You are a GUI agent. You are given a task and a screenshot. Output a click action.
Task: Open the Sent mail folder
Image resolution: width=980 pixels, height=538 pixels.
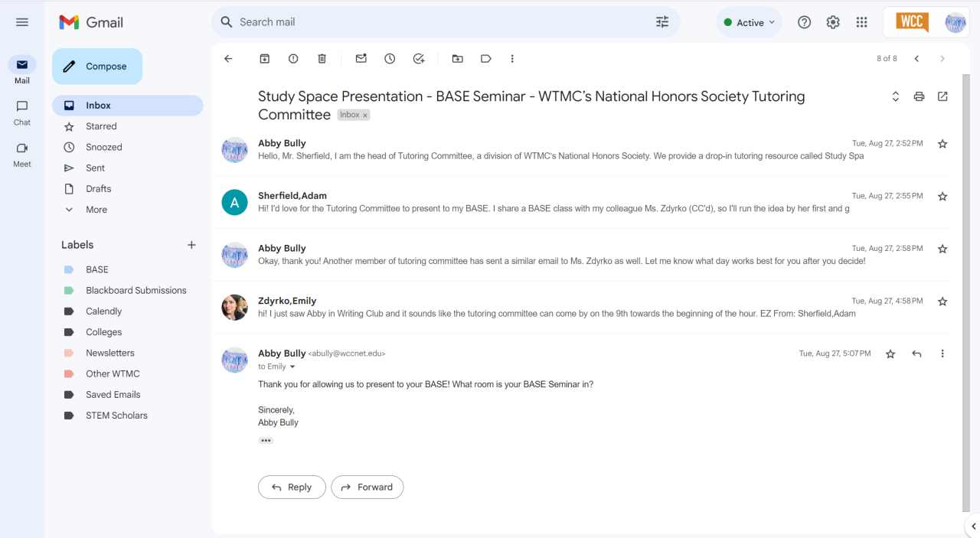[x=96, y=168]
